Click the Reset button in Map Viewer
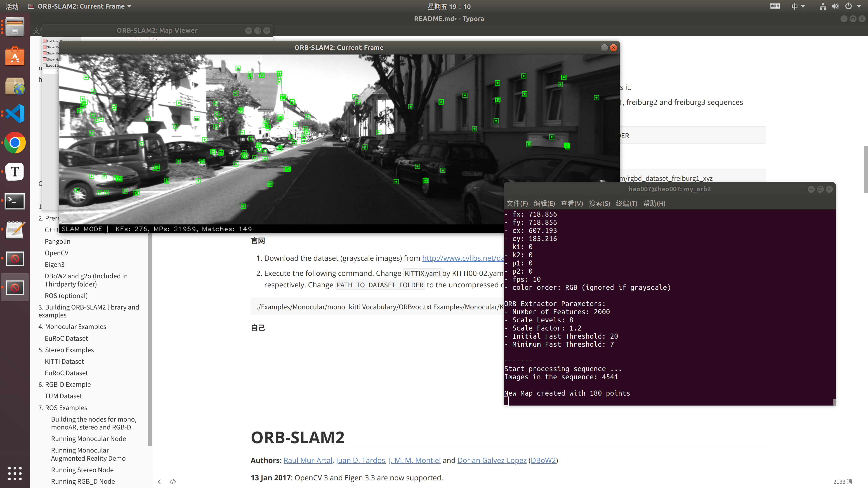The height and width of the screenshot is (488, 868). click(51, 71)
